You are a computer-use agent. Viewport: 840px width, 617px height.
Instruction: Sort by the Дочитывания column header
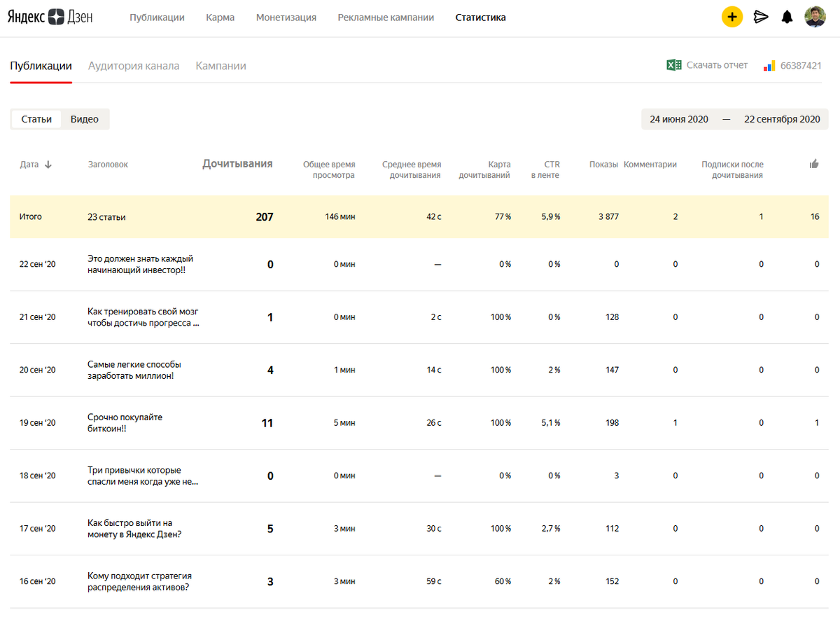pos(237,164)
